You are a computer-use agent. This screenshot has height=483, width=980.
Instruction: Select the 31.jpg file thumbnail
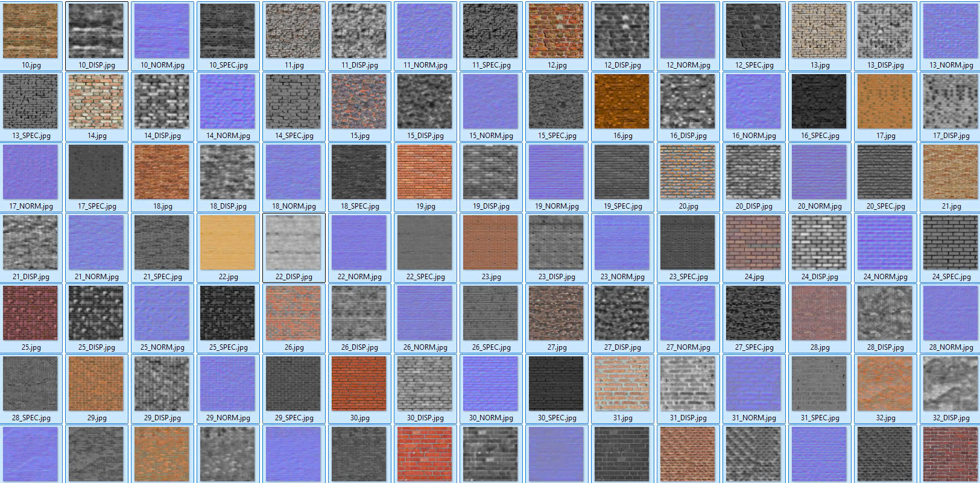pyautogui.click(x=622, y=384)
